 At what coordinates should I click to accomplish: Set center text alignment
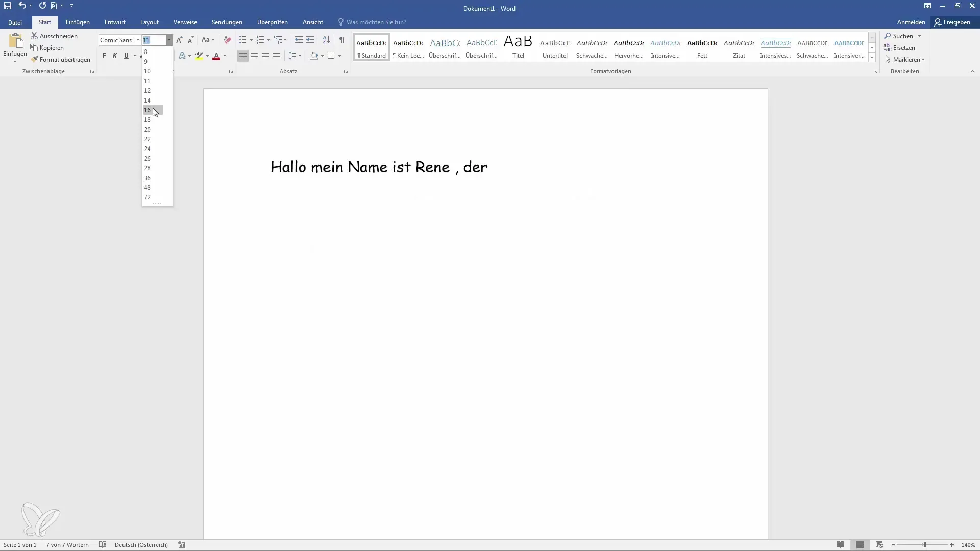click(254, 56)
